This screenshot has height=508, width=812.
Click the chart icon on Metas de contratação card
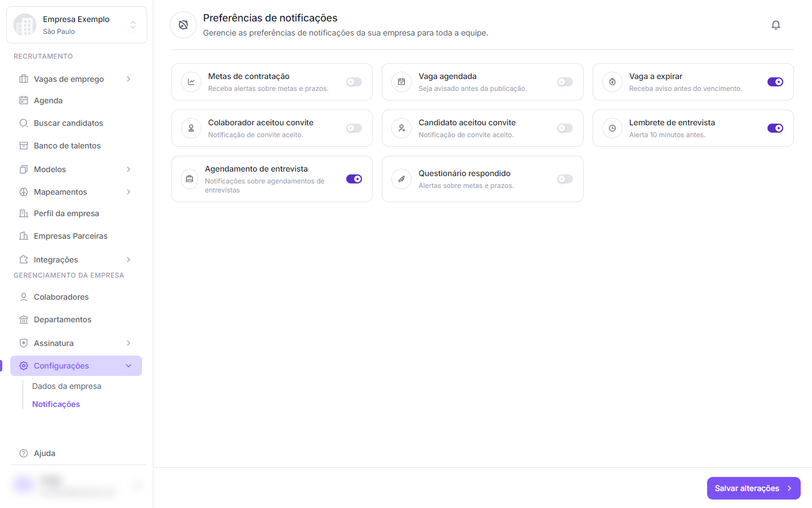[x=191, y=82]
